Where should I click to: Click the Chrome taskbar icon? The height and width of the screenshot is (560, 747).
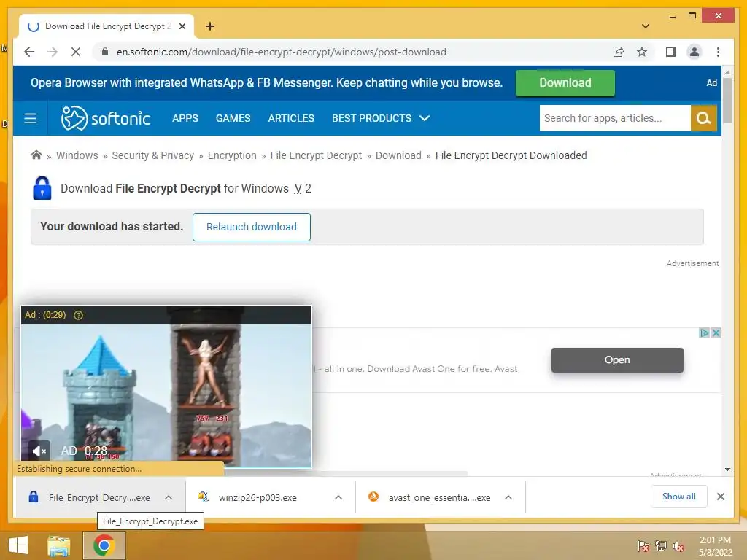coord(104,545)
